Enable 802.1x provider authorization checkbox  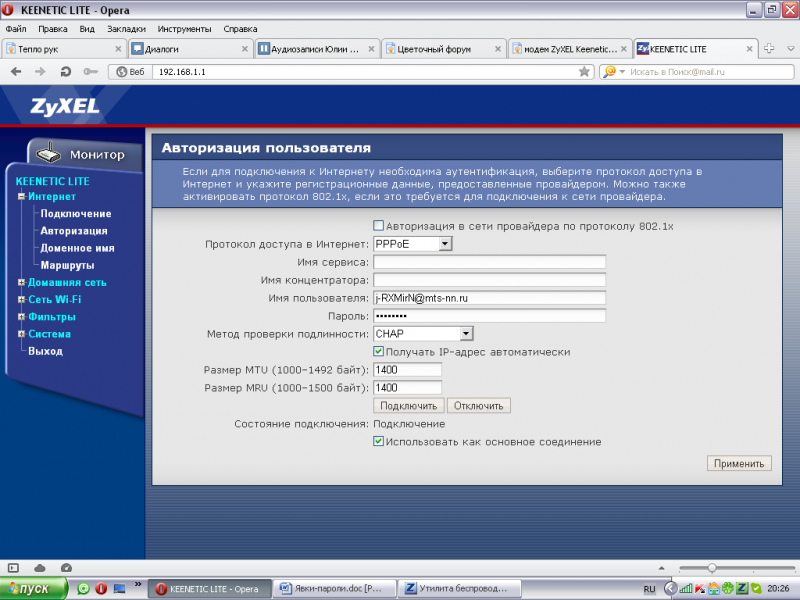[x=379, y=226]
